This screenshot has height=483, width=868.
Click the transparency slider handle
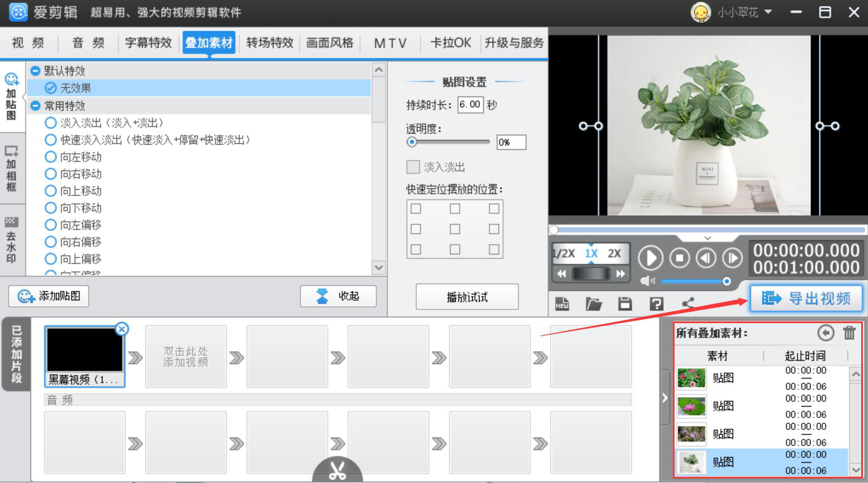[412, 142]
